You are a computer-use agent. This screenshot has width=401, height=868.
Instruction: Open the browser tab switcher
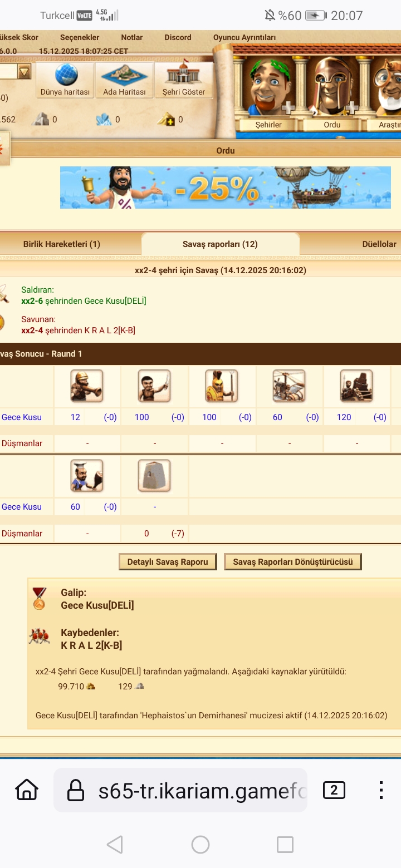pos(334,790)
